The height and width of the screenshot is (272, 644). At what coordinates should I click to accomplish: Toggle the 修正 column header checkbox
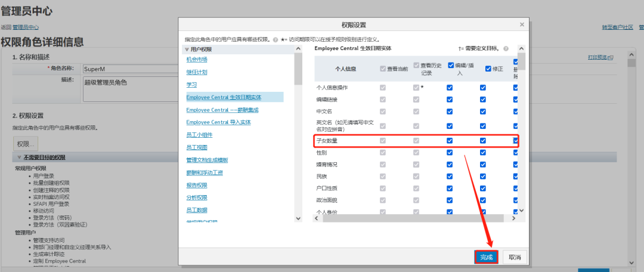point(488,69)
